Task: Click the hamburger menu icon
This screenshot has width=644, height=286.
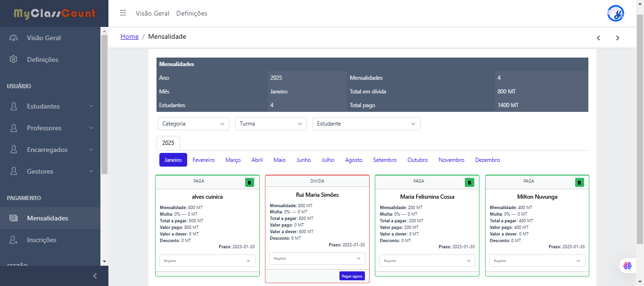Action: pyautogui.click(x=123, y=13)
